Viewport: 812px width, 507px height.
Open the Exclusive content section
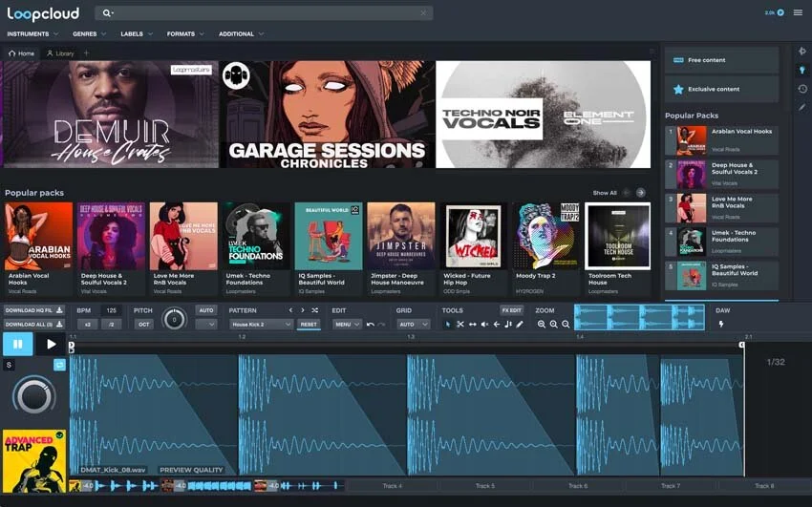[x=721, y=89]
